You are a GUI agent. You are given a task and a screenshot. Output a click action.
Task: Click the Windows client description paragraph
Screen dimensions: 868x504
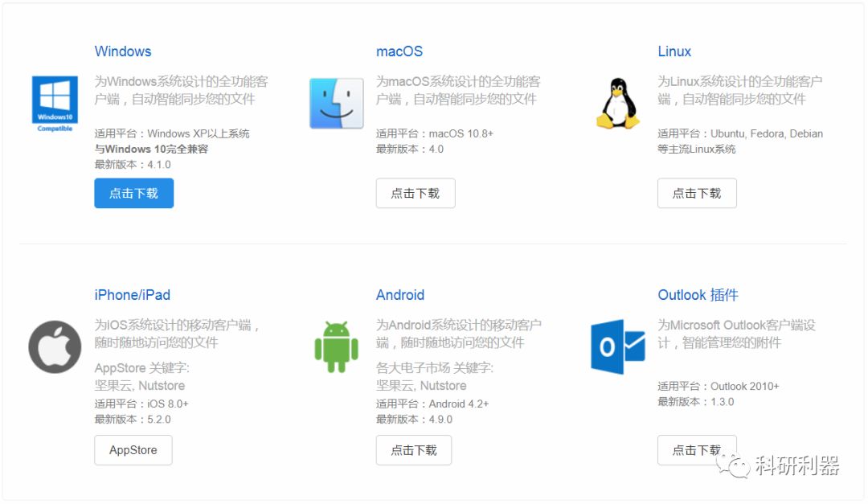click(x=181, y=90)
